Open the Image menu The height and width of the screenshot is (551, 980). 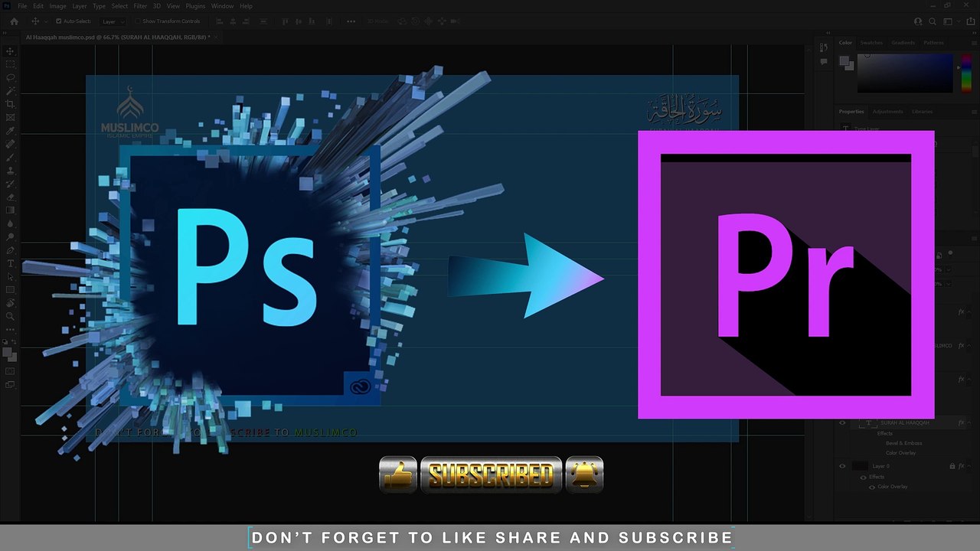click(x=57, y=6)
